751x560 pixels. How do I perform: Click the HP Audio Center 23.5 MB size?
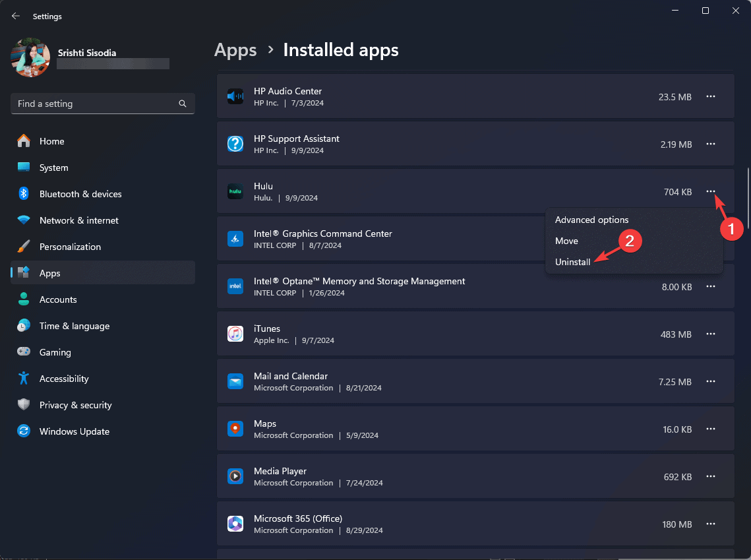click(x=675, y=97)
